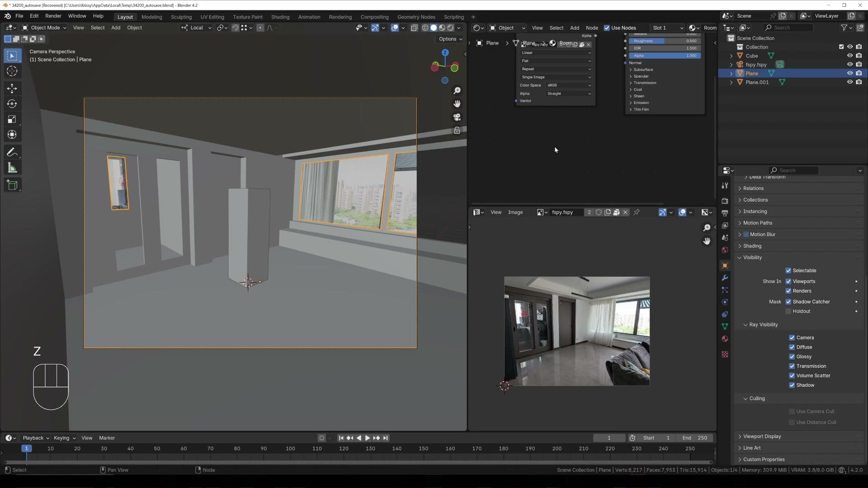Switch viewport to wireframe shading
868x488 pixels.
point(425,28)
